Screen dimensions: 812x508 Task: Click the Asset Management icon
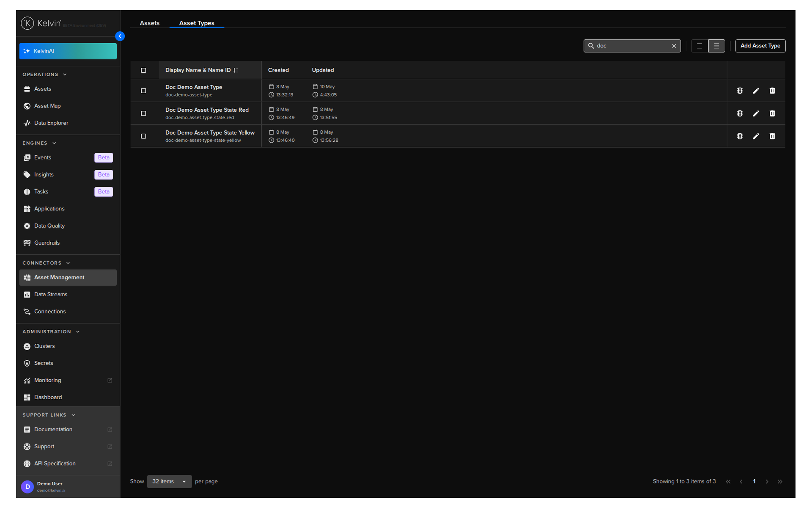(x=27, y=278)
